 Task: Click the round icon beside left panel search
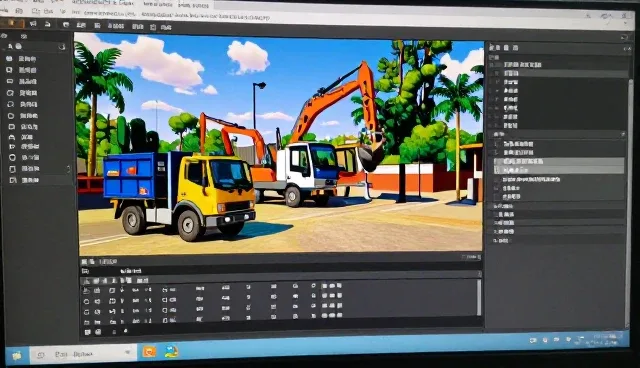point(18,47)
